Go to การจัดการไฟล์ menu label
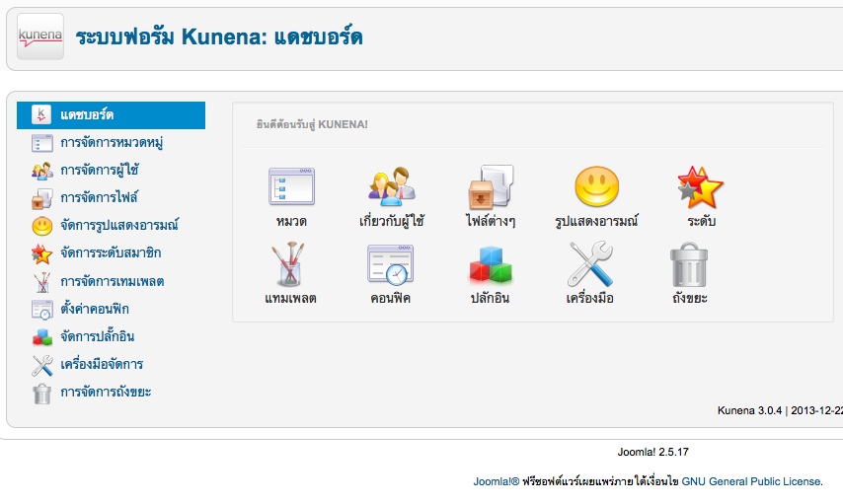 click(x=99, y=197)
